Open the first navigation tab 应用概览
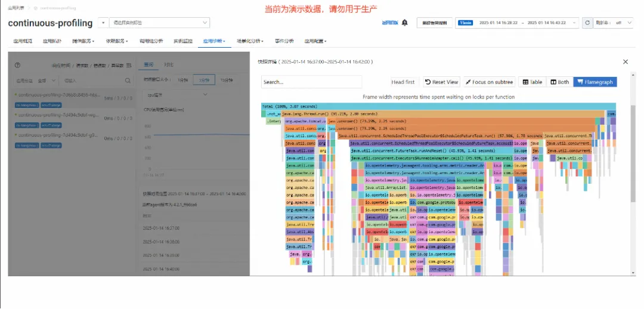The height and width of the screenshot is (309, 644). tap(23, 41)
